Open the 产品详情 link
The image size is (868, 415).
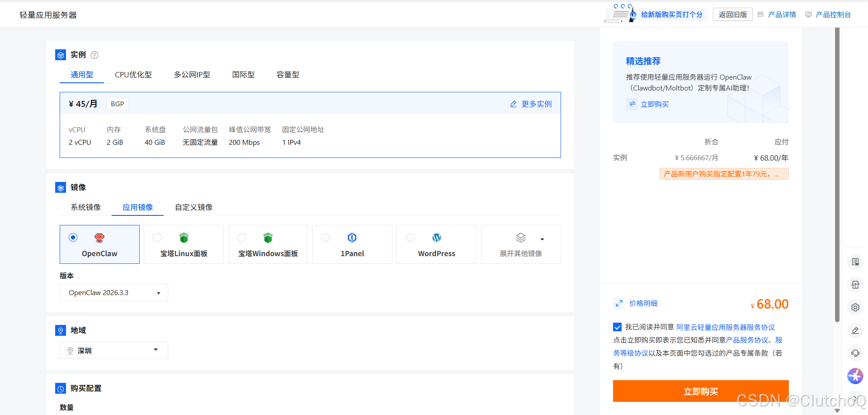point(782,14)
